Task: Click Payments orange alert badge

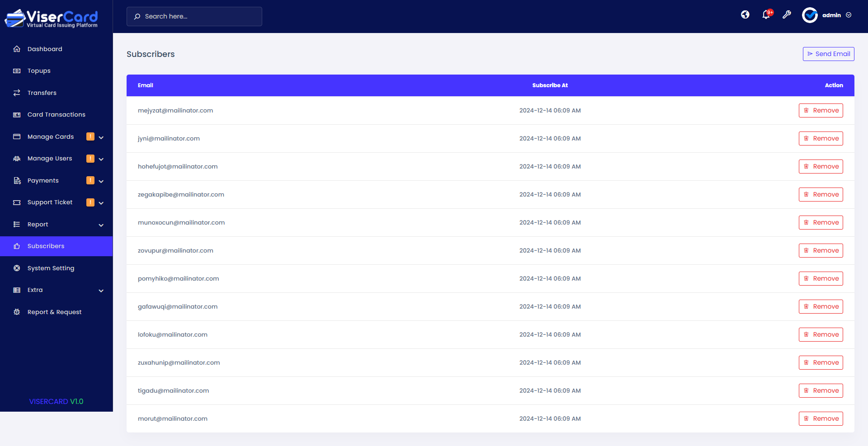Action: point(90,180)
